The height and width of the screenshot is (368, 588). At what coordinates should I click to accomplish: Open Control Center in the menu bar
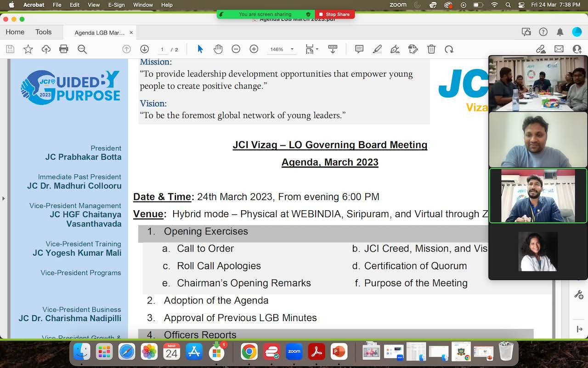tap(521, 5)
